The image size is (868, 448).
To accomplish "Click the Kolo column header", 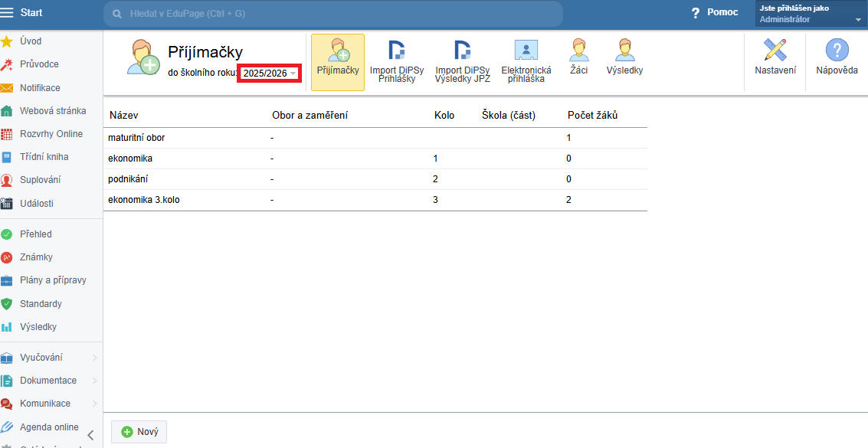I will pyautogui.click(x=444, y=116).
